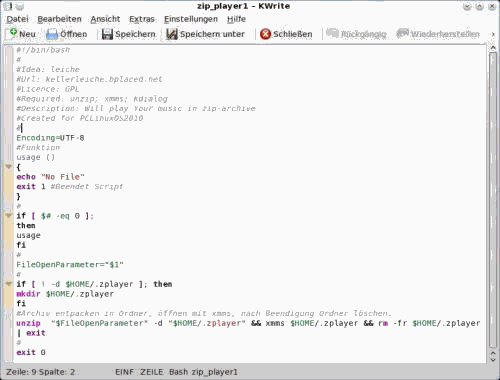Open the Einstellungen menu
This screenshot has height=380, width=500.
(x=191, y=19)
